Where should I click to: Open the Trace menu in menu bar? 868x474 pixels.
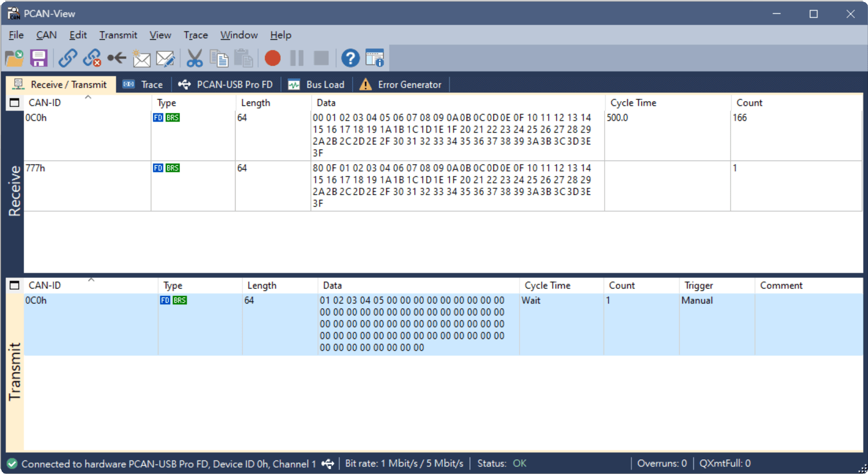[196, 35]
